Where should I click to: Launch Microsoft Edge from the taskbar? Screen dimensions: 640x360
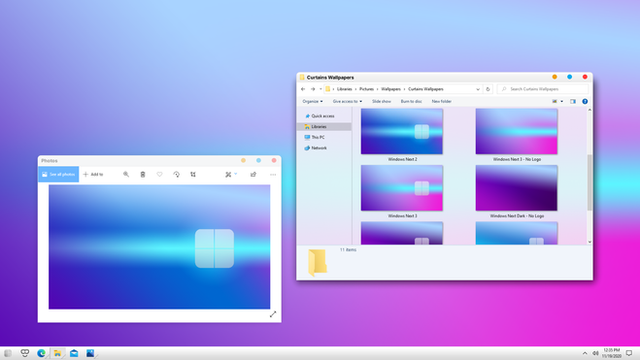click(41, 353)
